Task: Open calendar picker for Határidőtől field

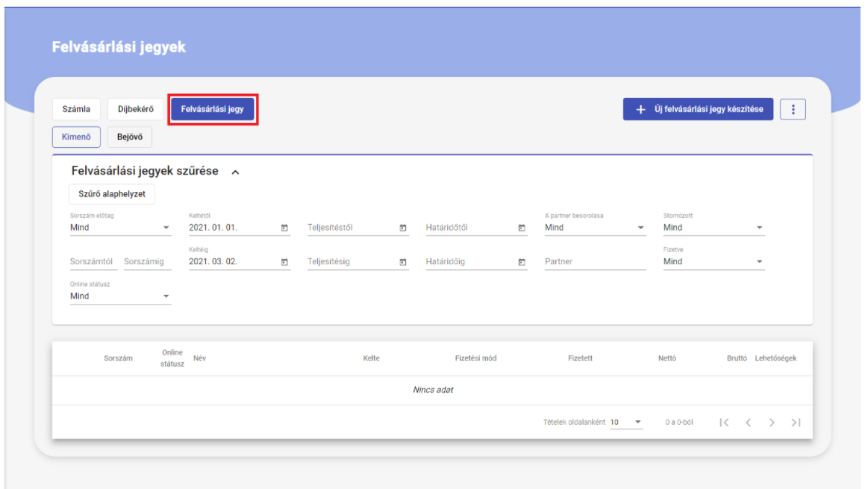Action: click(522, 228)
